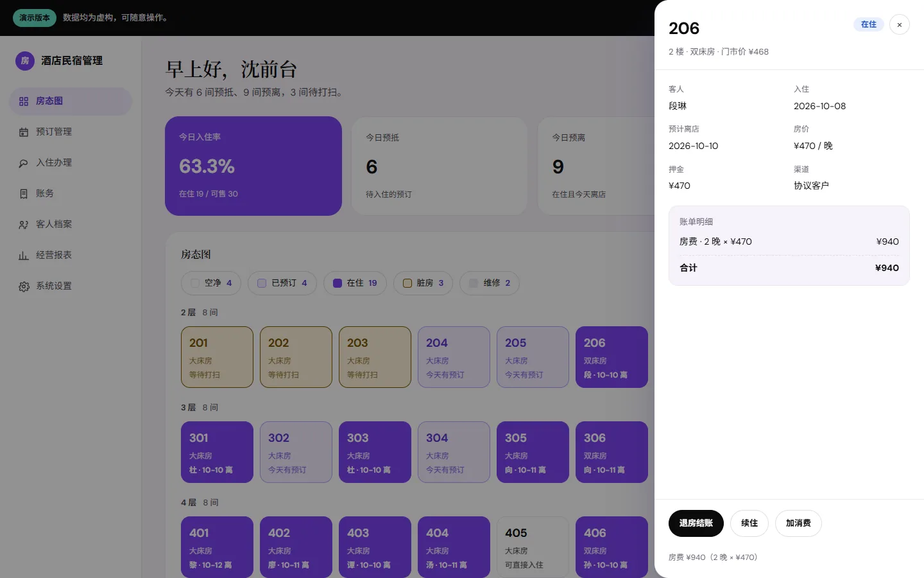Select room 203 card

tap(375, 357)
